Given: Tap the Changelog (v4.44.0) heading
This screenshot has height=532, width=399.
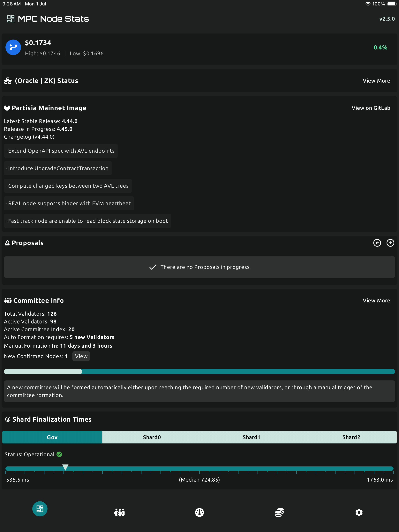Looking at the screenshot, I should 29,137.
